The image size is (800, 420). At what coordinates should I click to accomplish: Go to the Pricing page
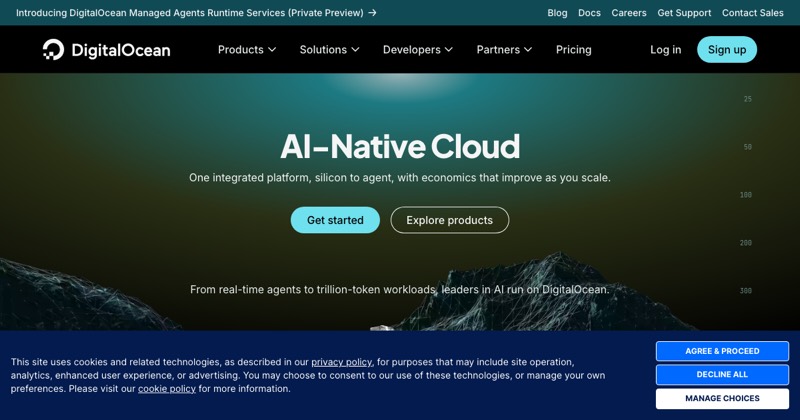(573, 50)
